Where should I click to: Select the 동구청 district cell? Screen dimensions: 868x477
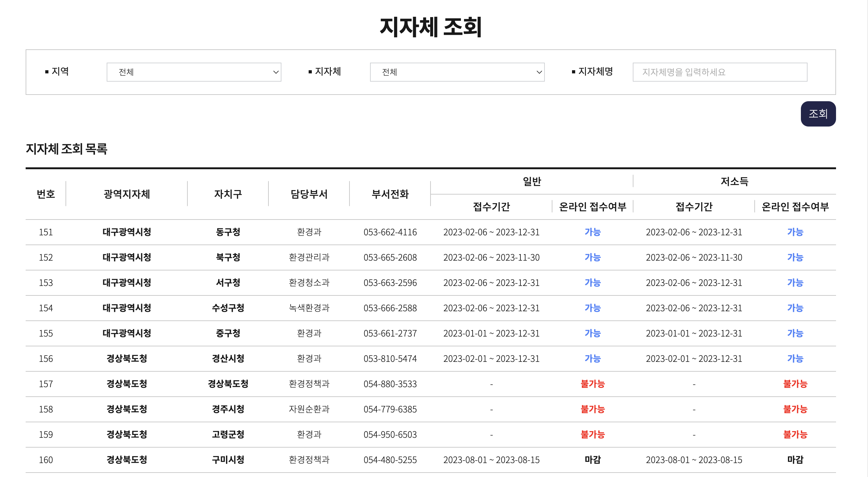tap(228, 232)
